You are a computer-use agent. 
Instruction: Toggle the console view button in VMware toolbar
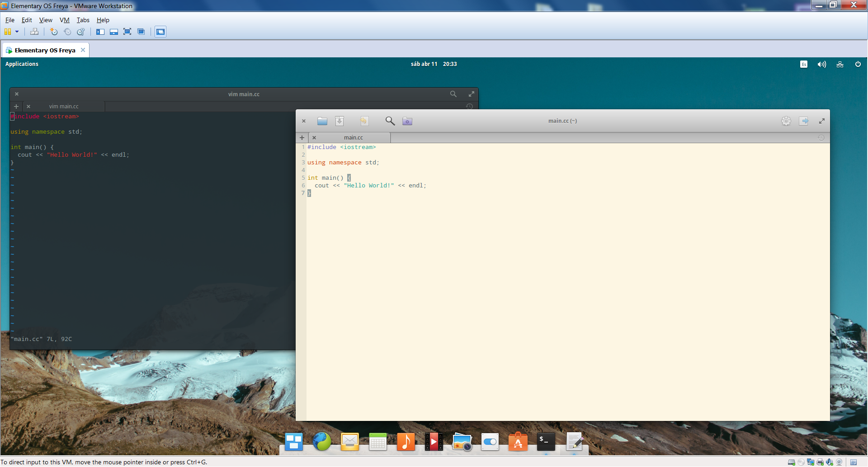click(160, 32)
